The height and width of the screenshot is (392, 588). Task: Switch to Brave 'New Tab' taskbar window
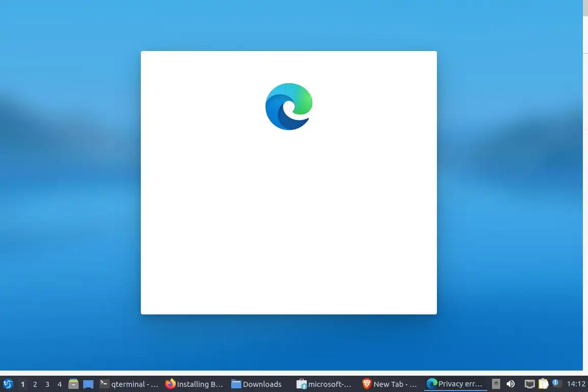coord(390,384)
